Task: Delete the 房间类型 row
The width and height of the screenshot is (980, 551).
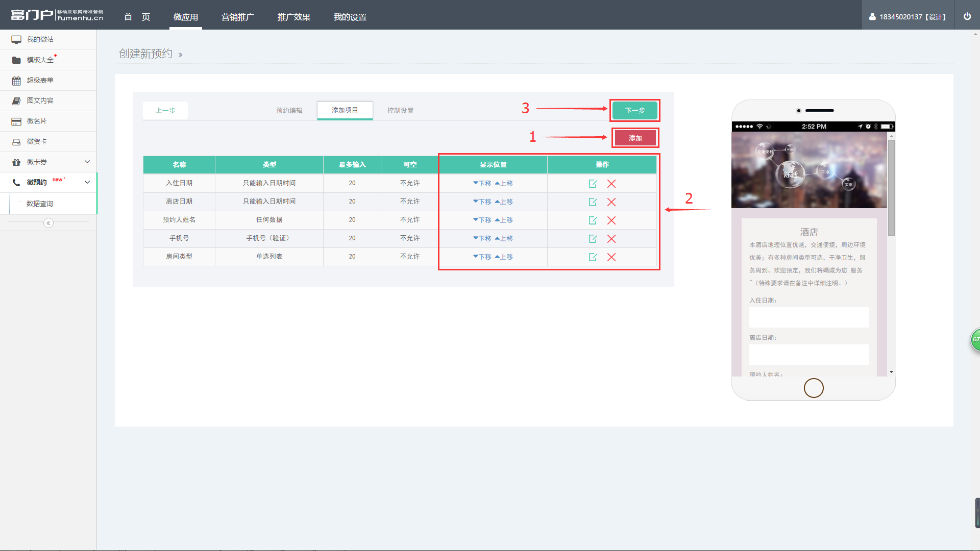Action: (611, 257)
